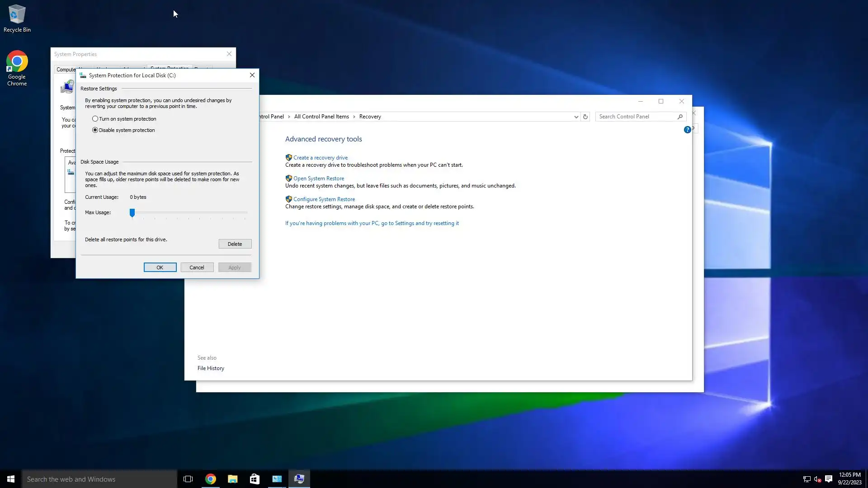Click the blue help question mark icon
This screenshot has width=868, height=488.
[687, 130]
